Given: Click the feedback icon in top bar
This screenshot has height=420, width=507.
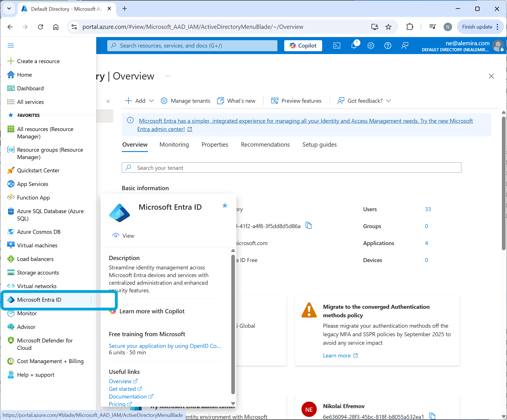Looking at the screenshot, I should tap(405, 46).
